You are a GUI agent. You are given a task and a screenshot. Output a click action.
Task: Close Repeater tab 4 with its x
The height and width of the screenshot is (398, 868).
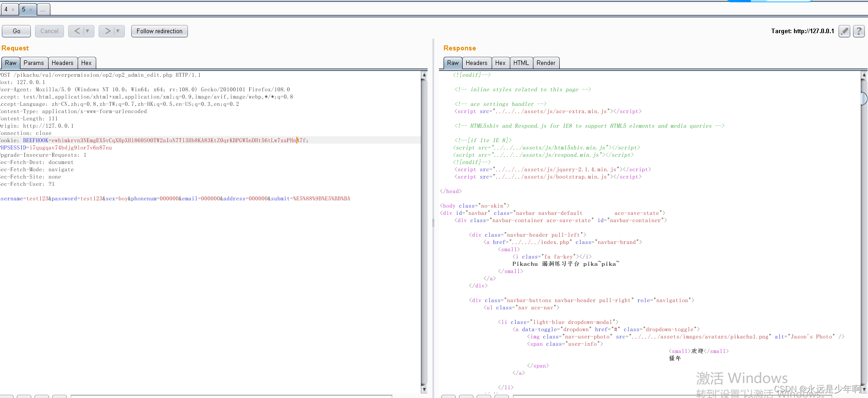pos(13,9)
